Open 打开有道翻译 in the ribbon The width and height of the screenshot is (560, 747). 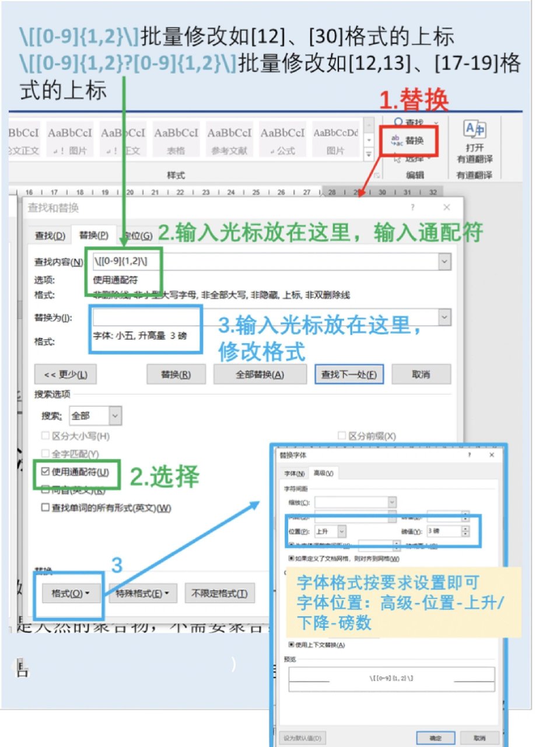click(x=475, y=142)
